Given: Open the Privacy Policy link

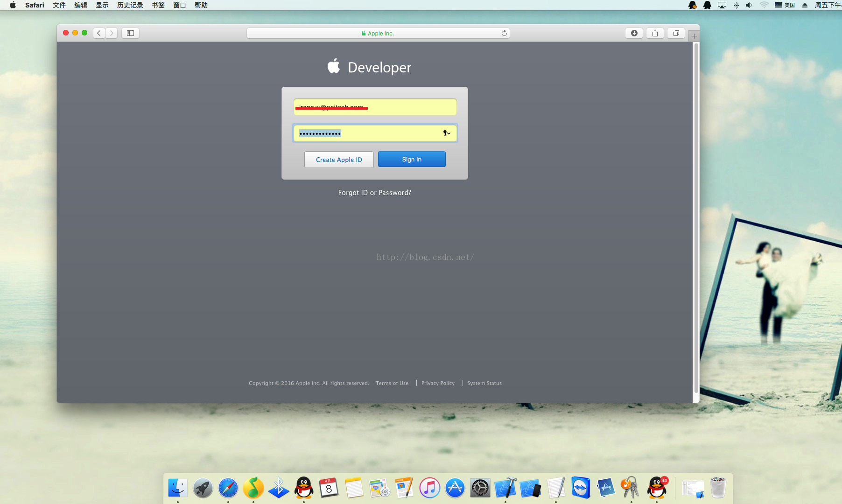Looking at the screenshot, I should pos(438,383).
